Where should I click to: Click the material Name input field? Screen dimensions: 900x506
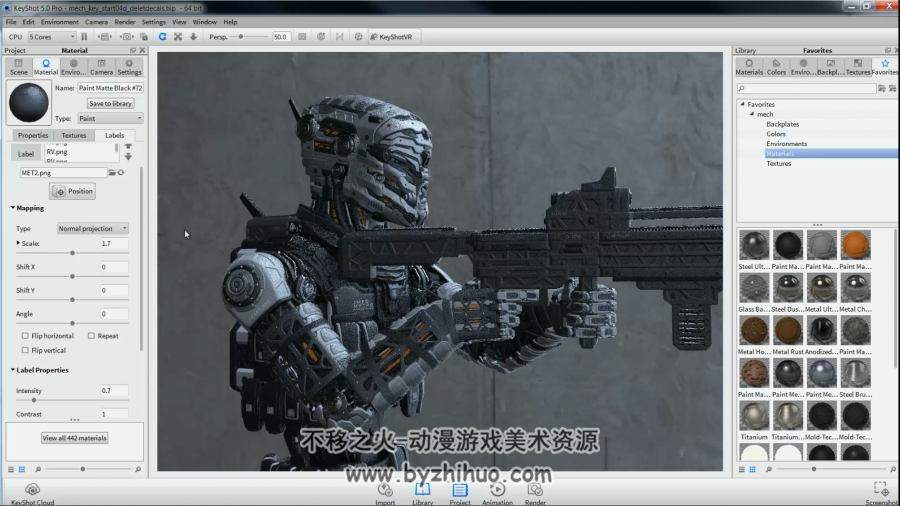coord(110,88)
